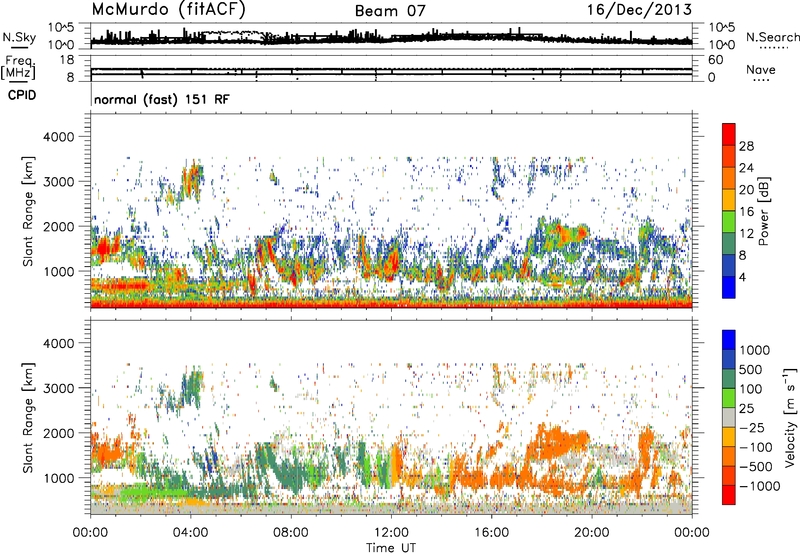Click the "18" frequency axis tick

pyautogui.click(x=67, y=60)
